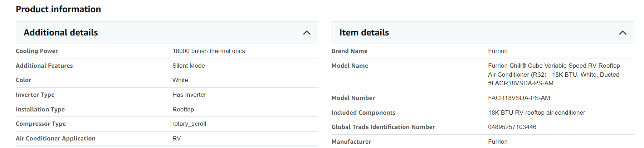Select the 'Furrion' Manufacturer value
Image resolution: width=644 pixels, height=148 pixels.
pyautogui.click(x=498, y=142)
